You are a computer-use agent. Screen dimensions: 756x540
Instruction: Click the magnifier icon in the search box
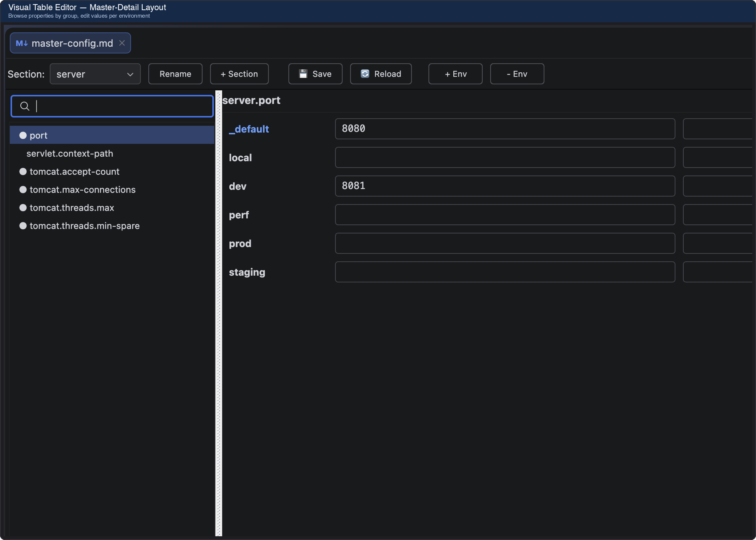pos(24,106)
